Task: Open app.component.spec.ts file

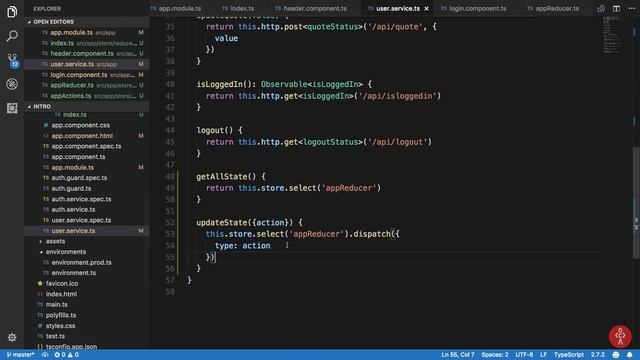Action: (x=86, y=146)
